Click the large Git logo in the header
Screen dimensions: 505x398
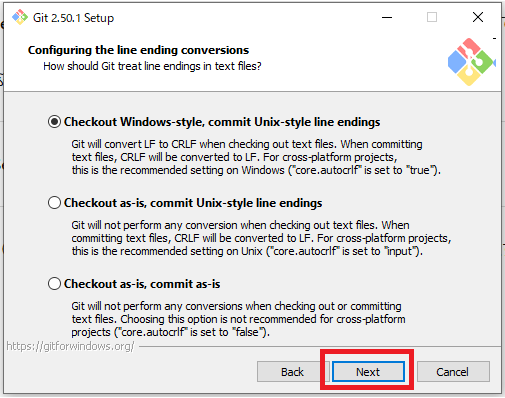click(471, 62)
